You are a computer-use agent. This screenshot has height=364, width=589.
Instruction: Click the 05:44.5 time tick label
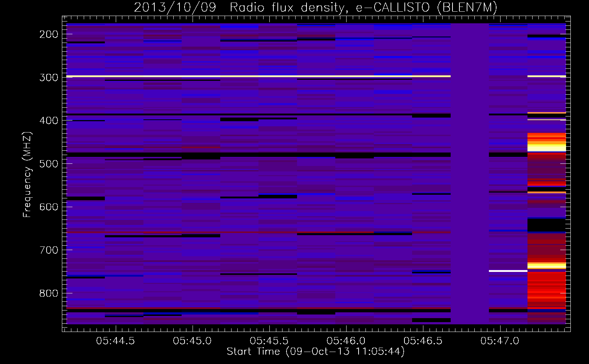pyautogui.click(x=115, y=341)
